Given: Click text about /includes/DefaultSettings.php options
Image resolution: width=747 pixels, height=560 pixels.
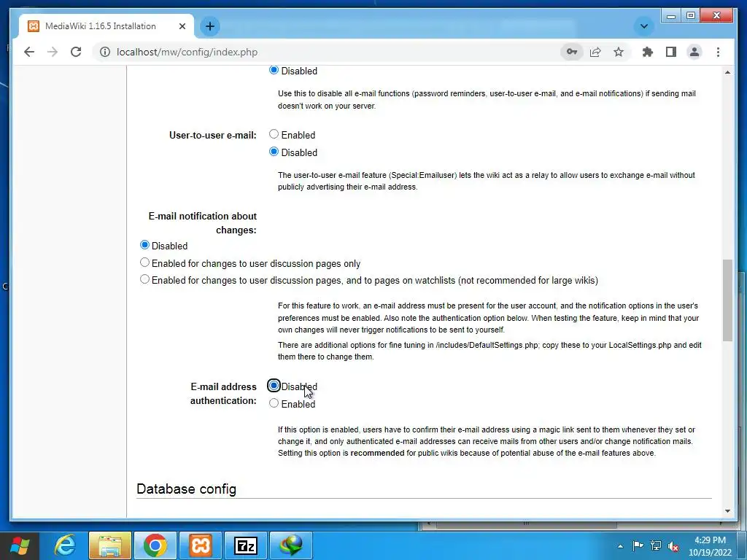Looking at the screenshot, I should pos(489,351).
